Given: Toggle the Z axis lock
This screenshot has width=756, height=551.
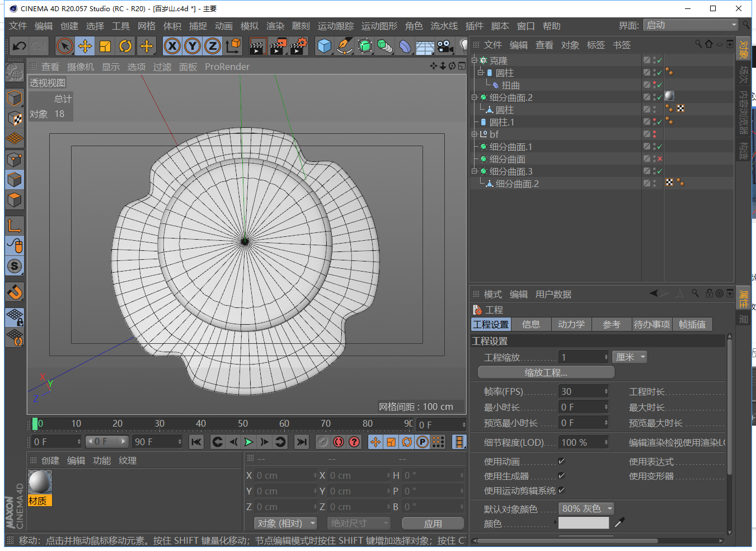Looking at the screenshot, I should click(213, 46).
